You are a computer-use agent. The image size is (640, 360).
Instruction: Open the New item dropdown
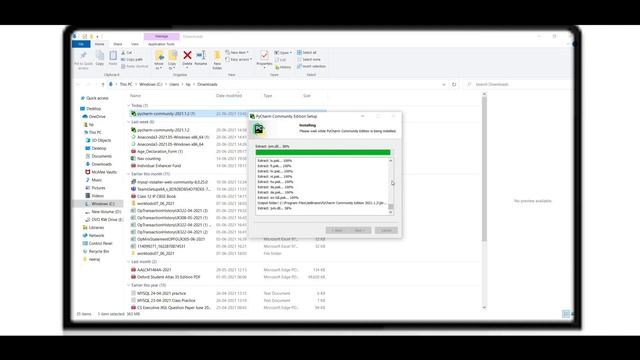(237, 53)
